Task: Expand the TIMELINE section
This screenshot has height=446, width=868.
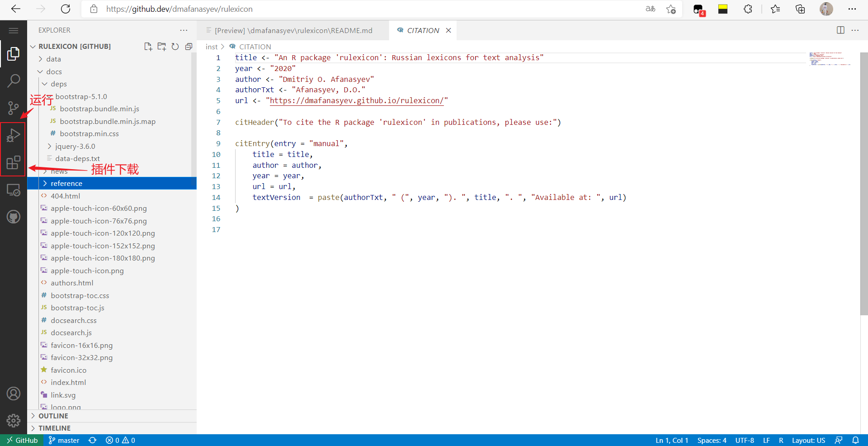Action: pos(54,428)
